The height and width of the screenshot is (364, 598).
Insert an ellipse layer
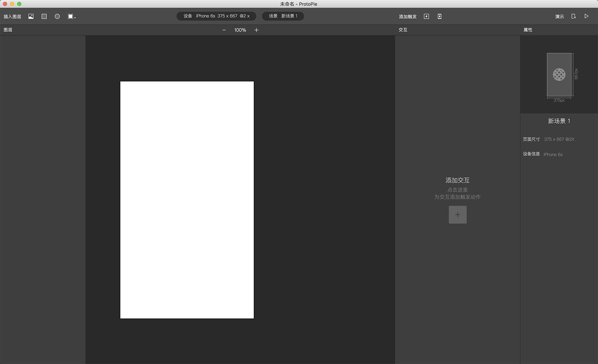click(57, 16)
